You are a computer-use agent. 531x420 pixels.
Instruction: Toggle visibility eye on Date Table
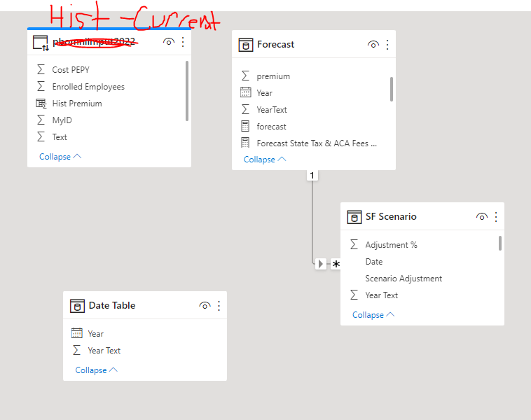click(205, 306)
